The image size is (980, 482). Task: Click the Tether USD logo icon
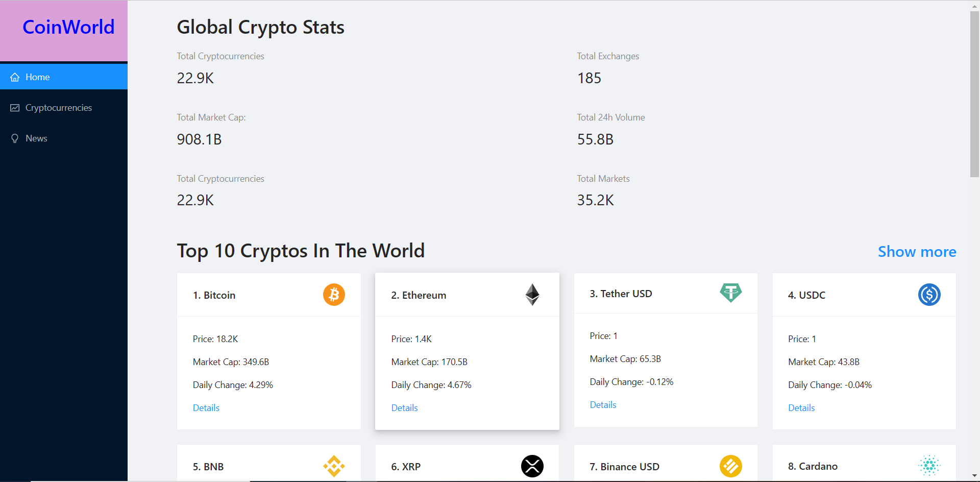pos(730,293)
